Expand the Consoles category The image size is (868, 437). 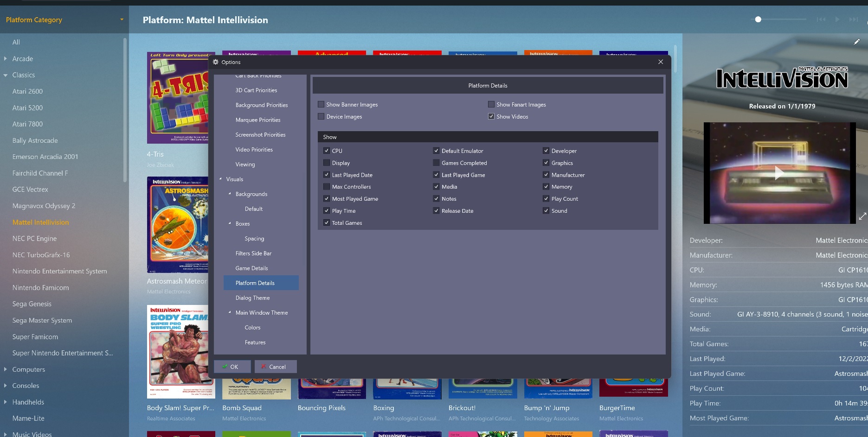(6, 386)
